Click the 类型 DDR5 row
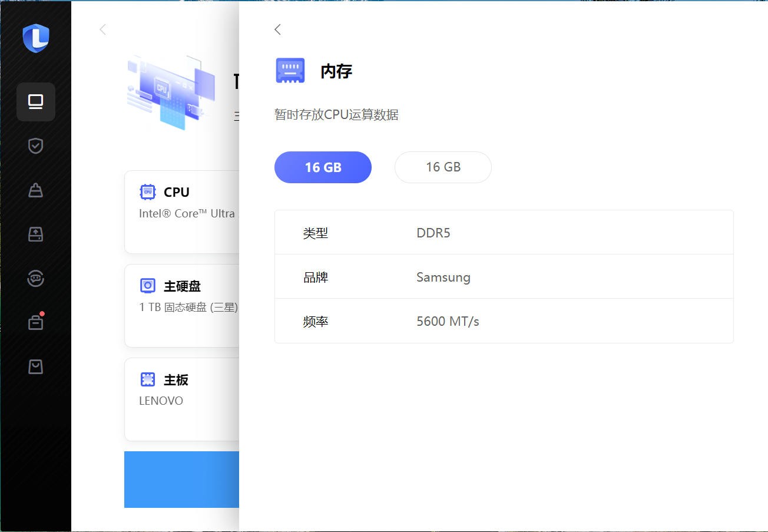768x532 pixels. (504, 233)
